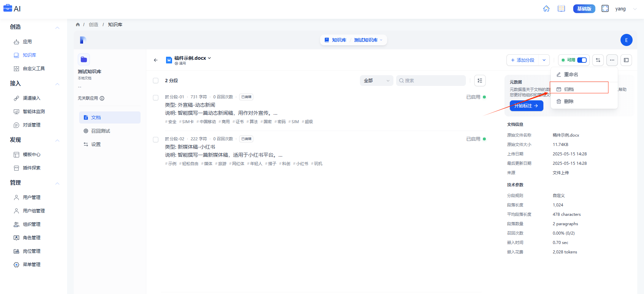
Task: Select the 分段-01 checkbox
Action: [156, 98]
